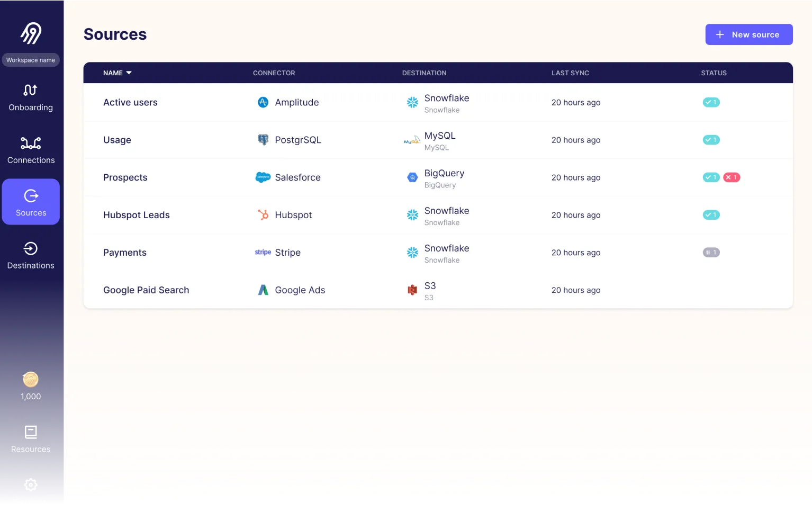Click the credits coin icon

coord(31,379)
